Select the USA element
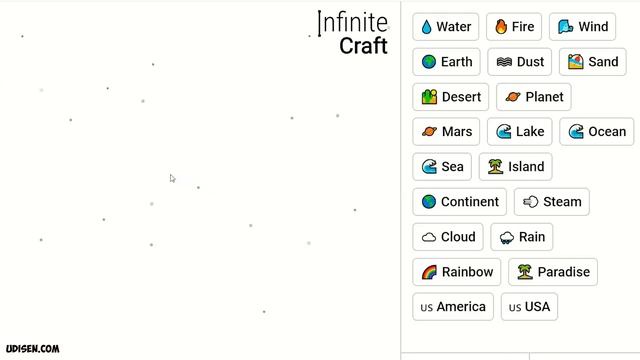 529,307
